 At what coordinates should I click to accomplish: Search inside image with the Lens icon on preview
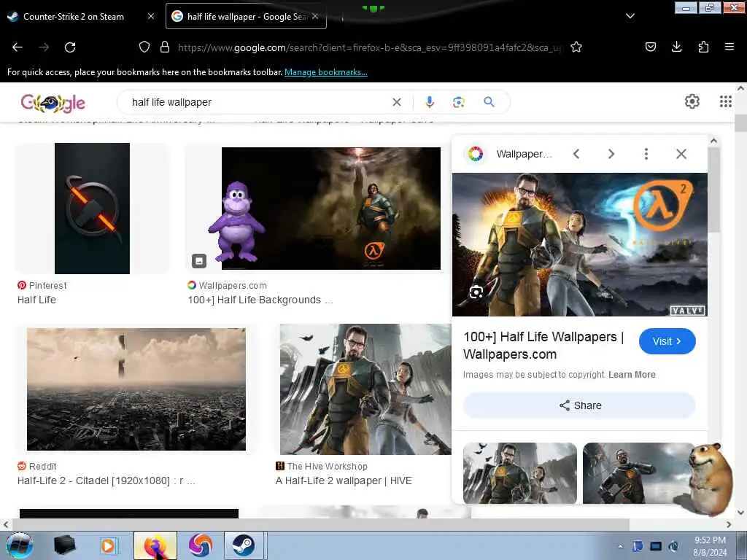coord(476,292)
